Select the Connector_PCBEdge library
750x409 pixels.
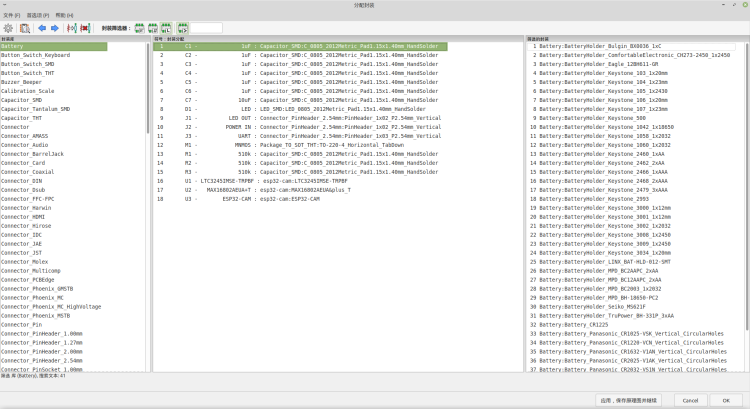[x=27, y=280]
